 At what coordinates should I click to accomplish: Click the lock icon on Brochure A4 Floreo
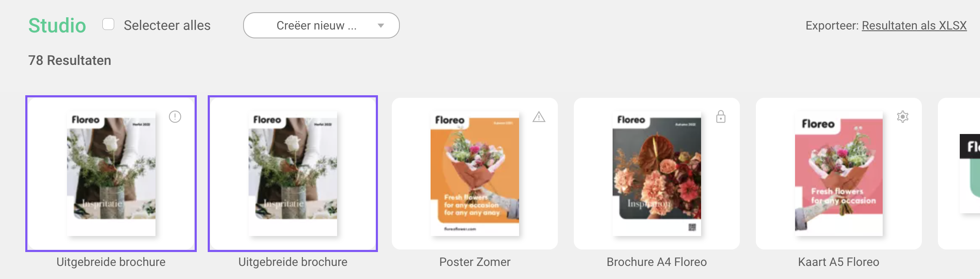721,117
